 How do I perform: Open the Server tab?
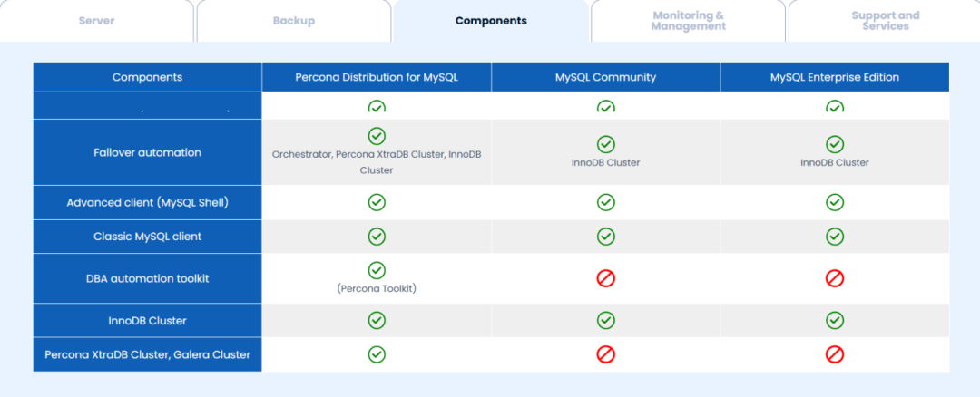pyautogui.click(x=97, y=21)
